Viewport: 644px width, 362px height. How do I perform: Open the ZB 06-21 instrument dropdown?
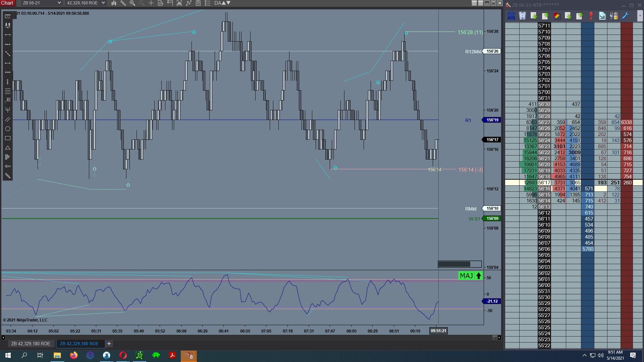[x=41, y=3]
